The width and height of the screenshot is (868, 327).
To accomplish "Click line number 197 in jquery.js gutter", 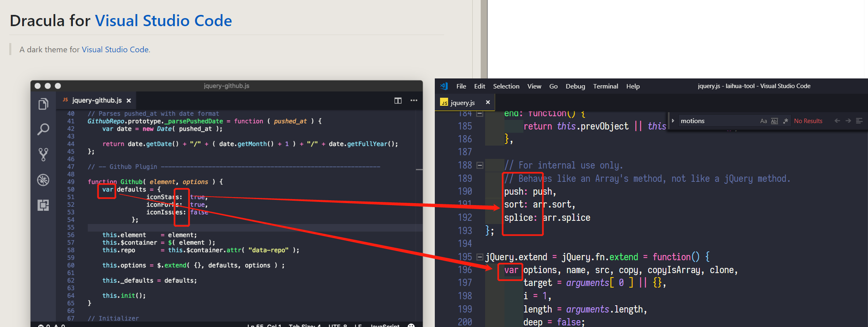I will (465, 283).
